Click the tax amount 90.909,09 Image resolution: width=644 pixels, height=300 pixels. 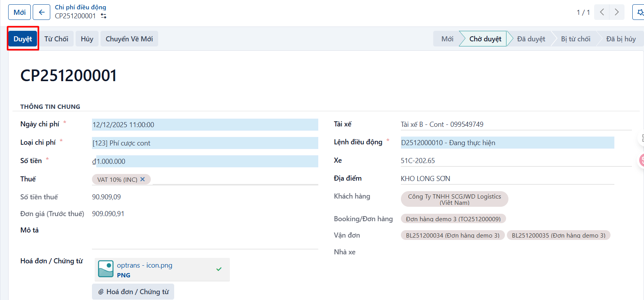tap(106, 197)
